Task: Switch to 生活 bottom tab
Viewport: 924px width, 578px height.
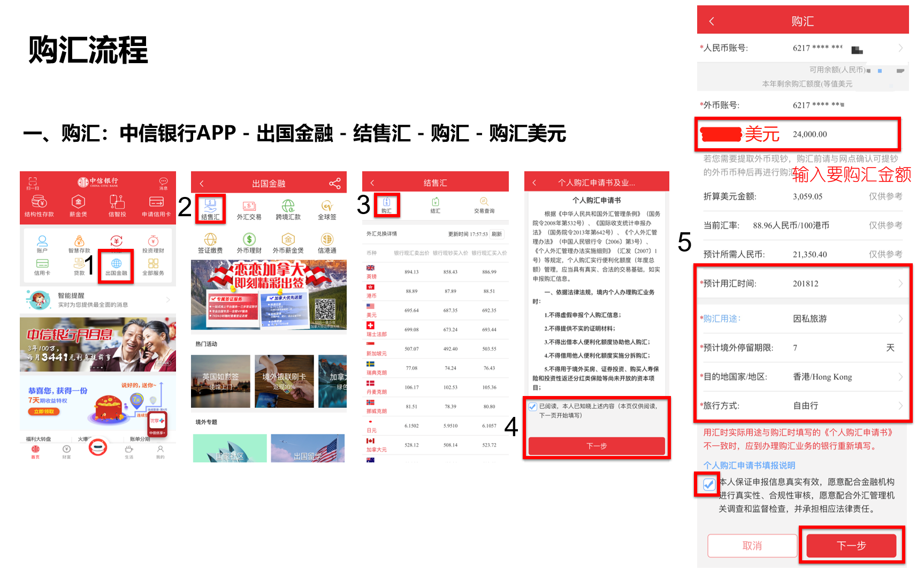Action: pos(129,452)
